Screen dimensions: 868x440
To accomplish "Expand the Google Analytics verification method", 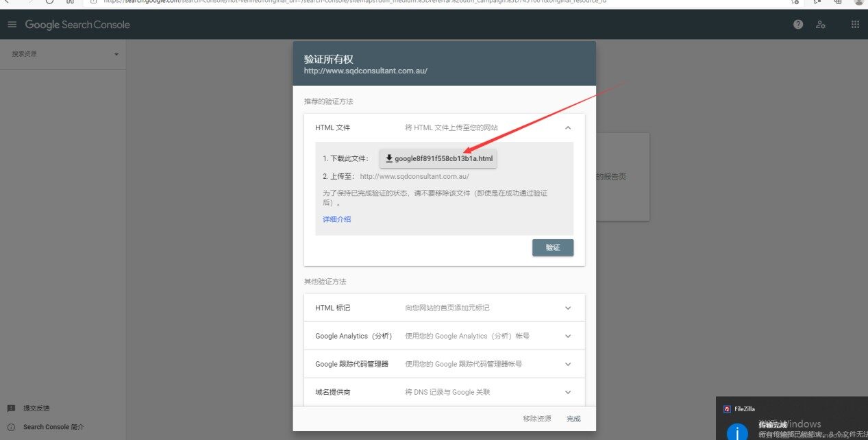I will pyautogui.click(x=567, y=337).
